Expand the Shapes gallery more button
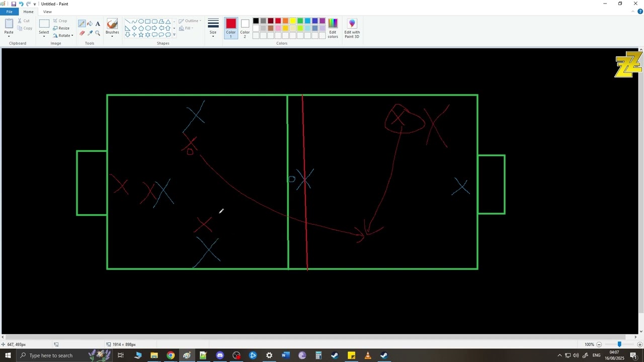The height and width of the screenshot is (362, 644). 174,35
